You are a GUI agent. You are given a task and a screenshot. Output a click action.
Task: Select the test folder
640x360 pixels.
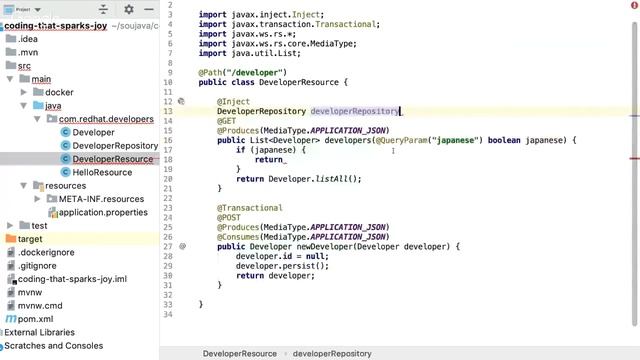click(x=39, y=226)
